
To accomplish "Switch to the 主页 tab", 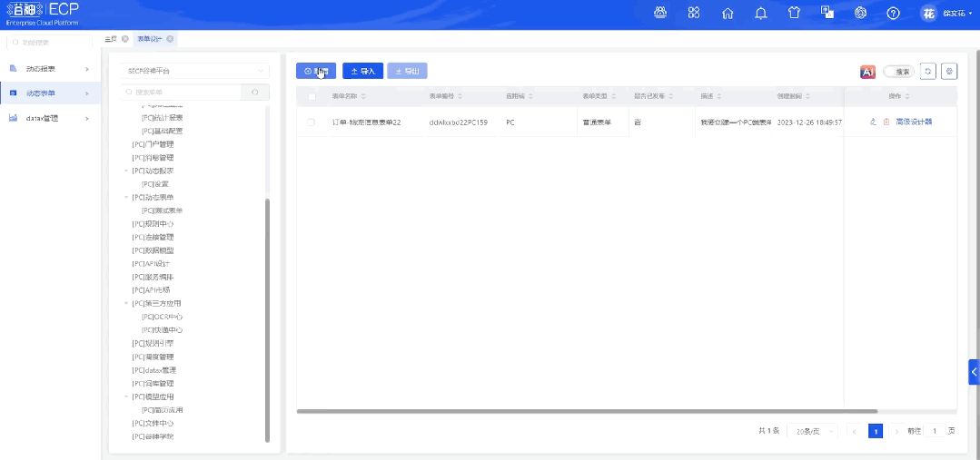I will 111,39.
